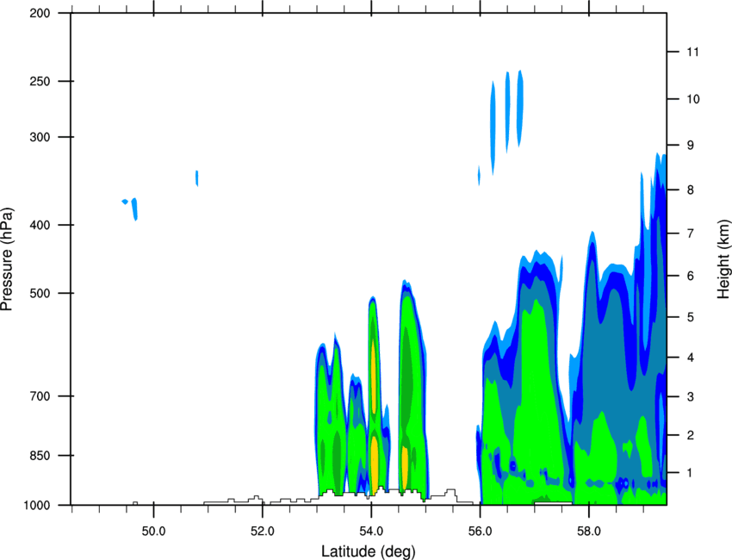Click the 52.0 latitude tick label
This screenshot has width=732, height=560.
pos(263,532)
